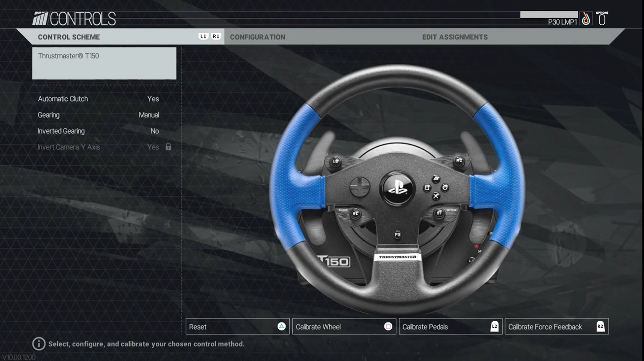The height and width of the screenshot is (361, 644).
Task: Start Calibrate Wheel
Action: point(344,327)
